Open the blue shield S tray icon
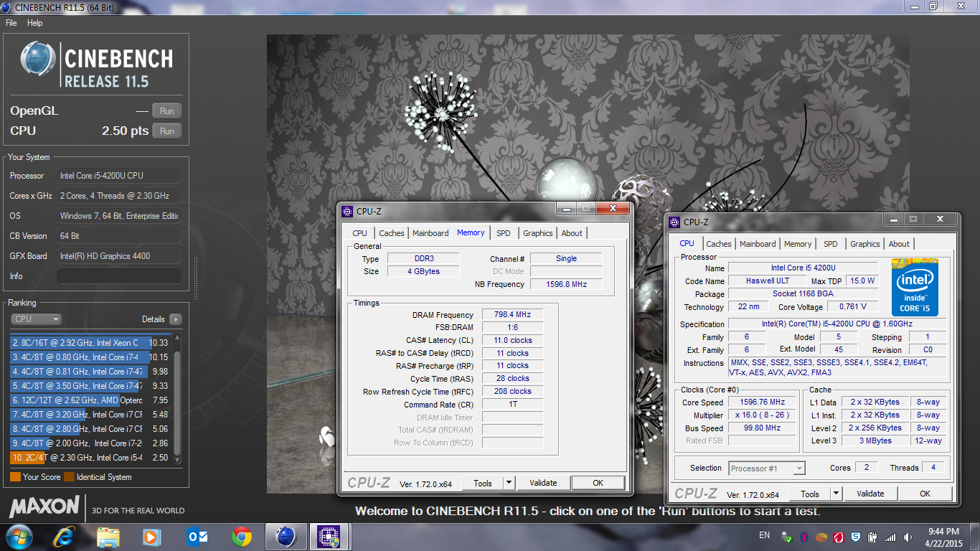980x551 pixels. click(856, 537)
